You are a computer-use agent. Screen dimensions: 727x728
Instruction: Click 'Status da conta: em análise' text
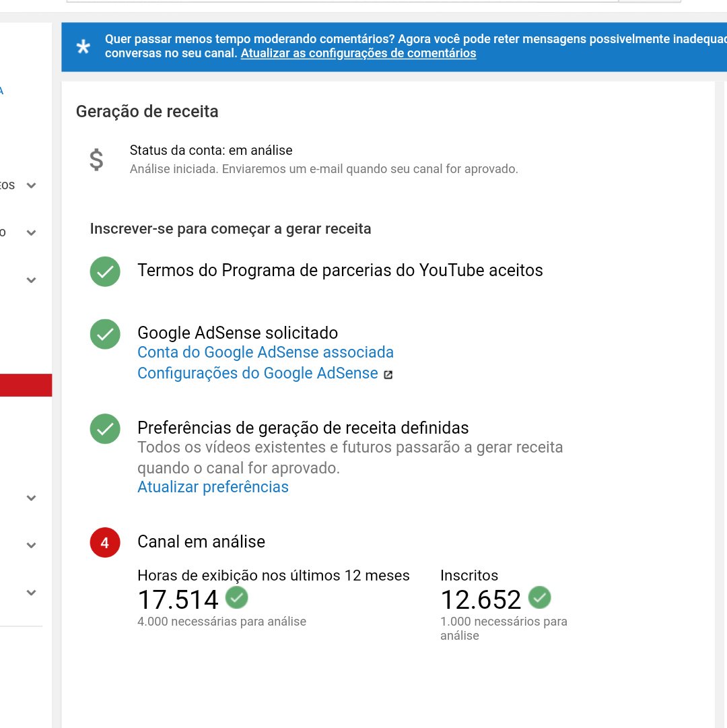(211, 150)
